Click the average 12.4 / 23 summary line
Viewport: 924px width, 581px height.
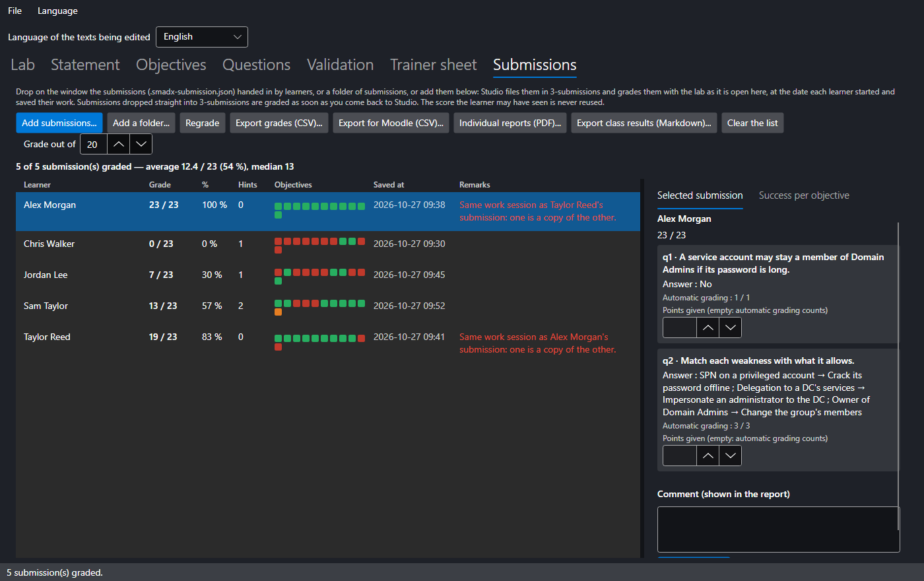pyautogui.click(x=155, y=166)
